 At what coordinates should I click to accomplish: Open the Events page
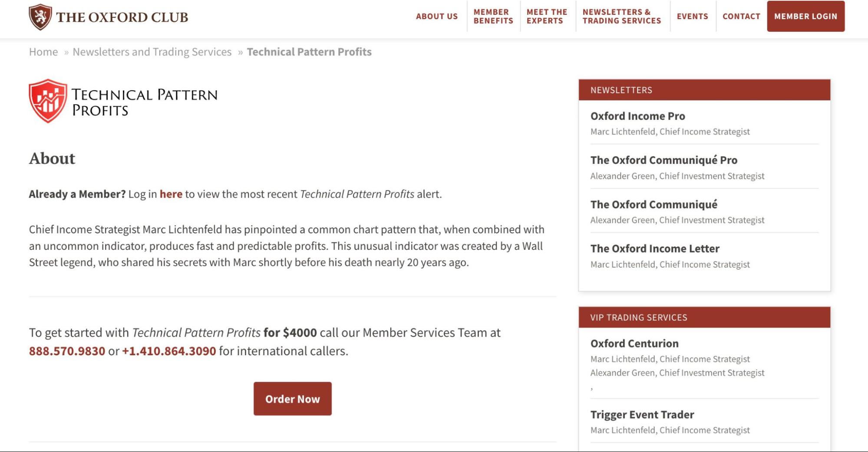pyautogui.click(x=692, y=16)
